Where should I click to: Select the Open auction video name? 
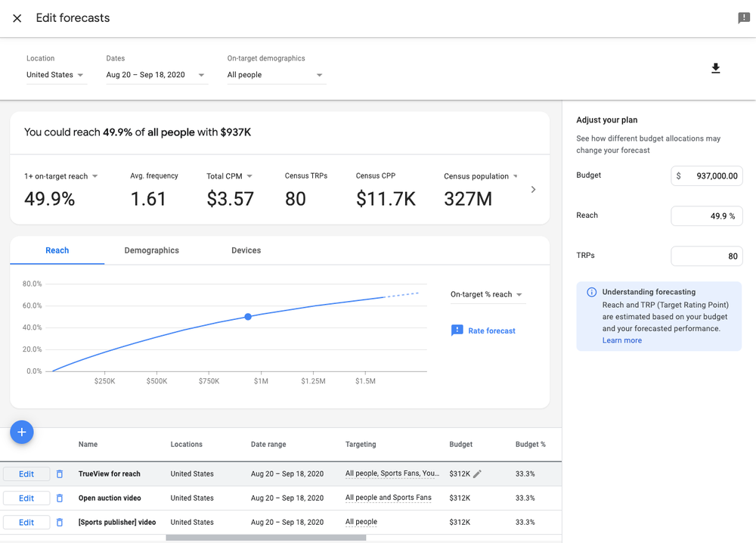[x=110, y=498]
